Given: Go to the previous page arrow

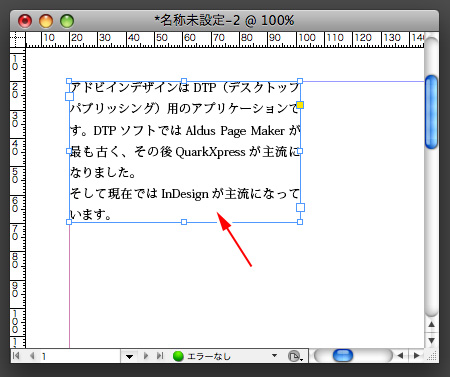Looking at the screenshot, I should coord(32,356).
